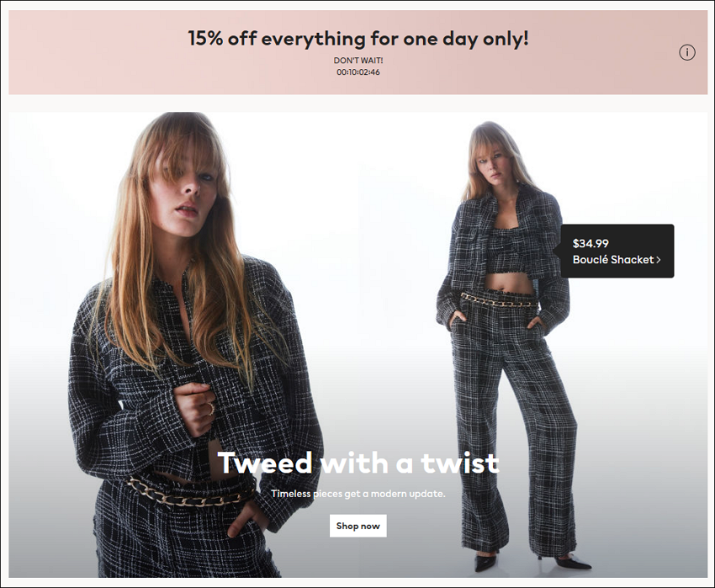The image size is (715, 588).
Task: Click the Tweed with a twist headline
Action: (358, 463)
